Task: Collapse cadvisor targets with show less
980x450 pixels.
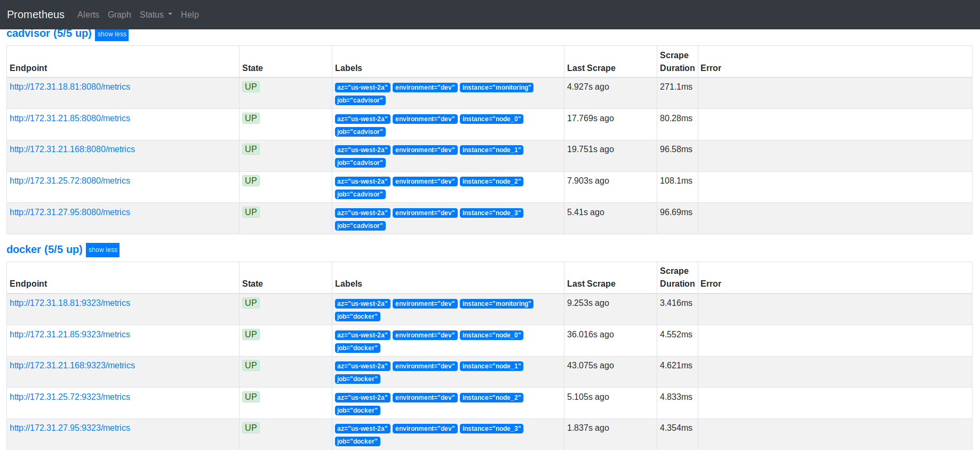Action: (x=112, y=34)
